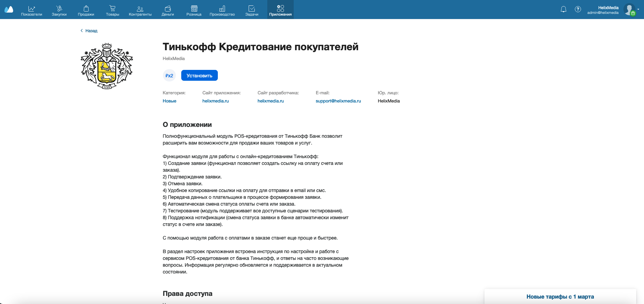Open the Закупки section
The image size is (644, 304).
coord(59,11)
